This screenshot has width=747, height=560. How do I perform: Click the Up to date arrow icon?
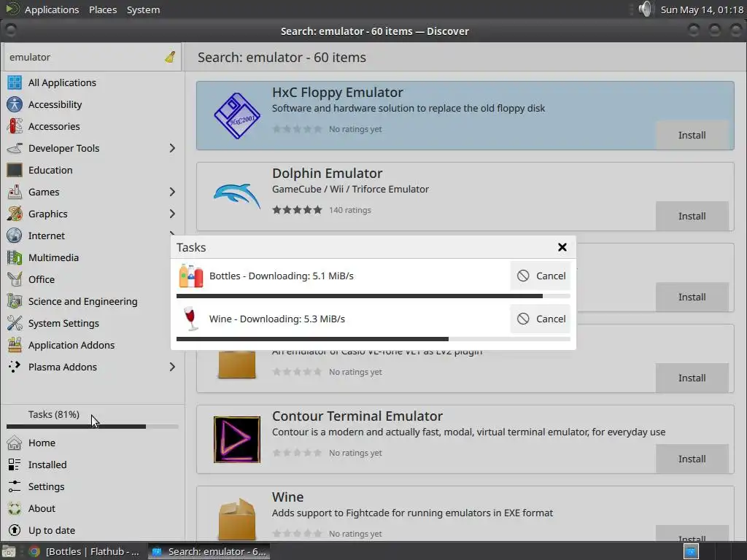pos(15,531)
